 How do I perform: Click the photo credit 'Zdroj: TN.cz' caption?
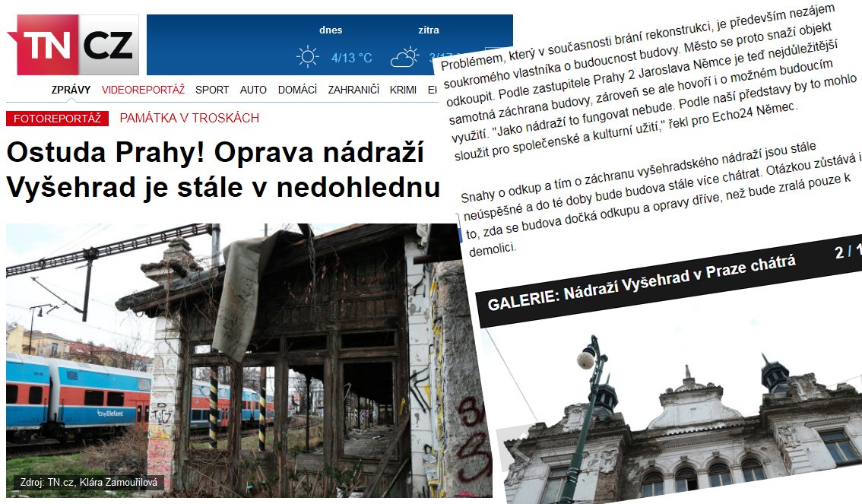click(88, 482)
